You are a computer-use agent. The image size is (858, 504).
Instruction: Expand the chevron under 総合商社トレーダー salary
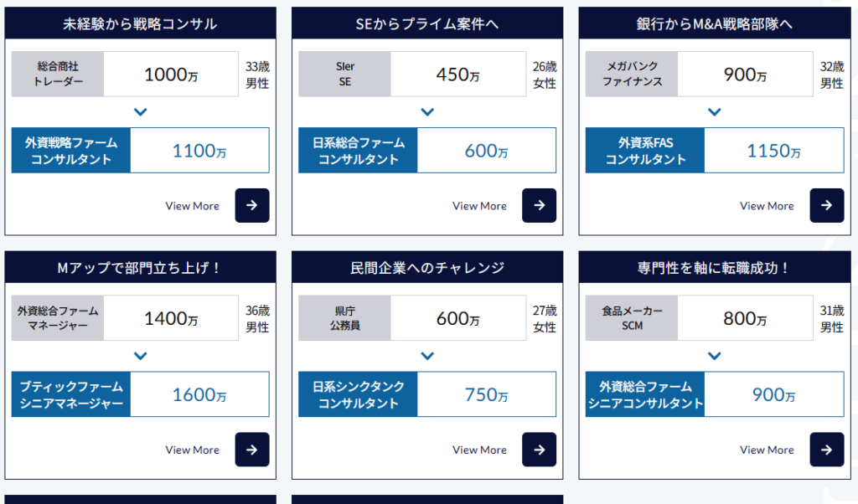pos(141,111)
